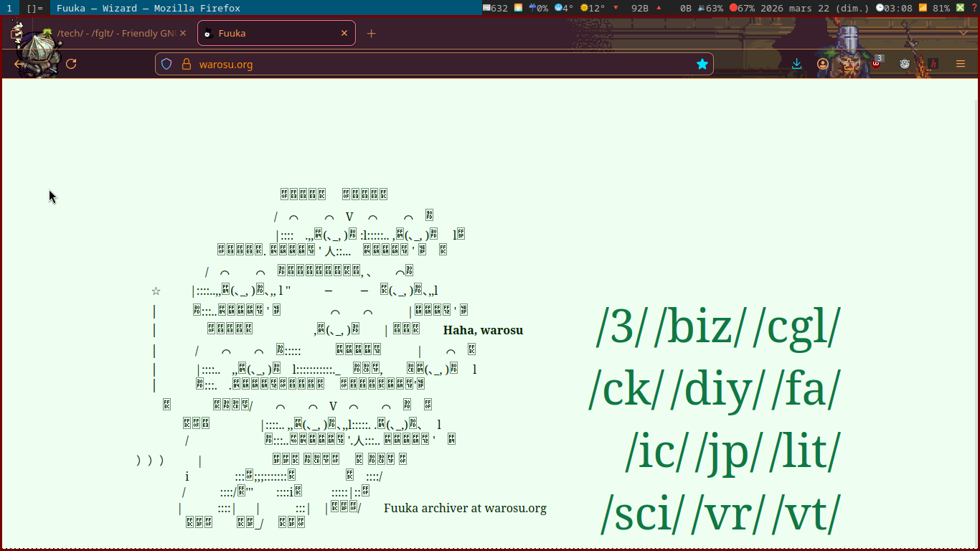Screen dimensions: 980x551
Task: Open a new tab with plus button
Action: (371, 33)
